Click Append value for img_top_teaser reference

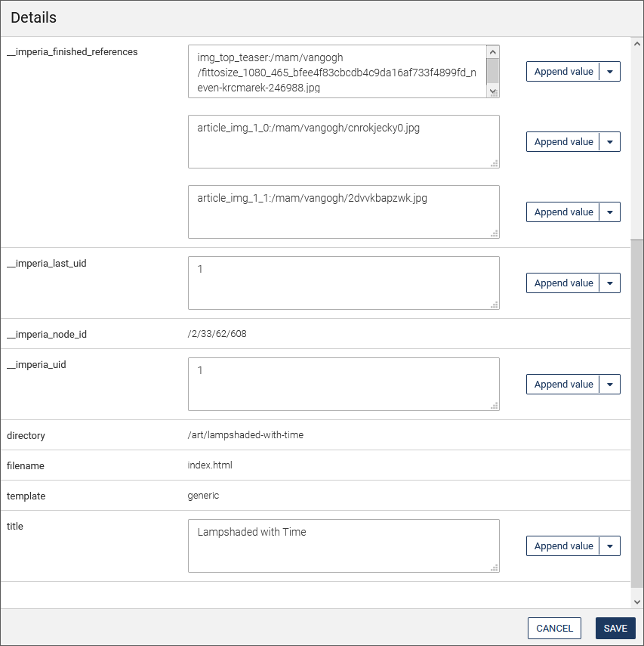[563, 72]
